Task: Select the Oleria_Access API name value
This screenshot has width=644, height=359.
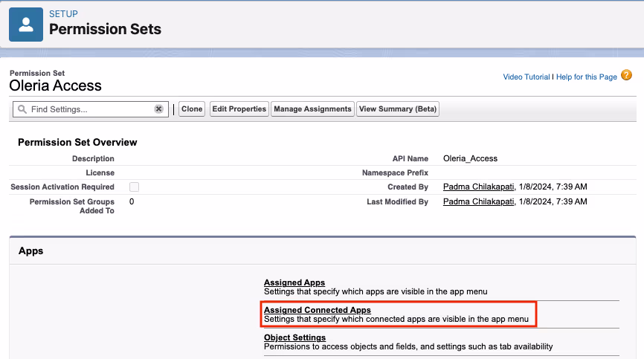Action: click(x=470, y=158)
